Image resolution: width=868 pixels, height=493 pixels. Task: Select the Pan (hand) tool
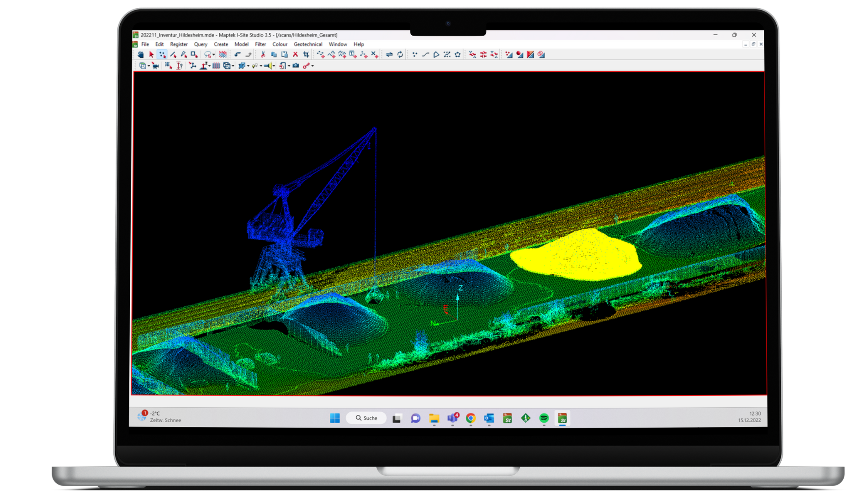(141, 54)
